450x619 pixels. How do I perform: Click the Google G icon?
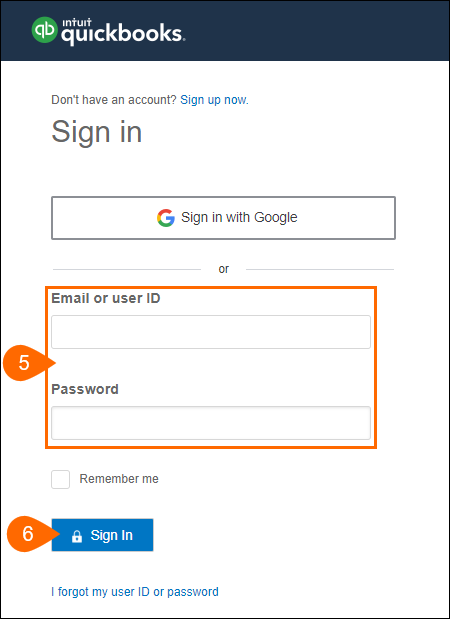(x=166, y=218)
